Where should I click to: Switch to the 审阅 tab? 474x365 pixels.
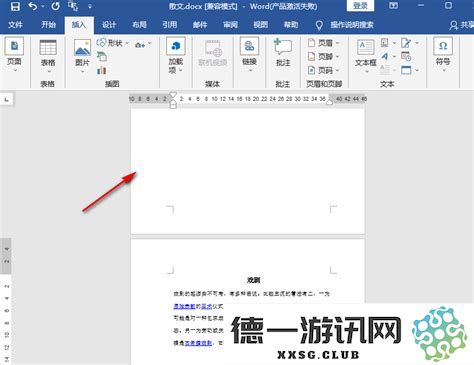[x=230, y=25]
